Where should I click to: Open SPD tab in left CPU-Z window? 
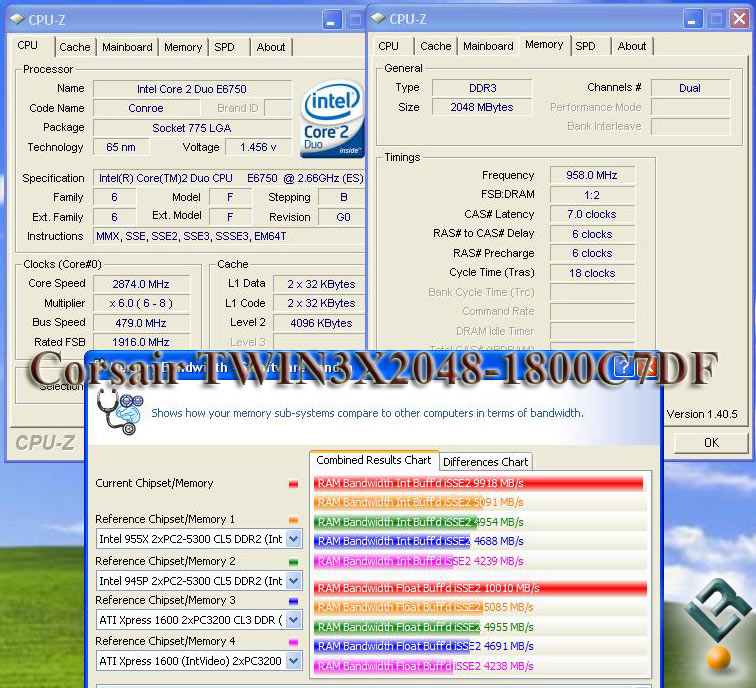pyautogui.click(x=225, y=47)
